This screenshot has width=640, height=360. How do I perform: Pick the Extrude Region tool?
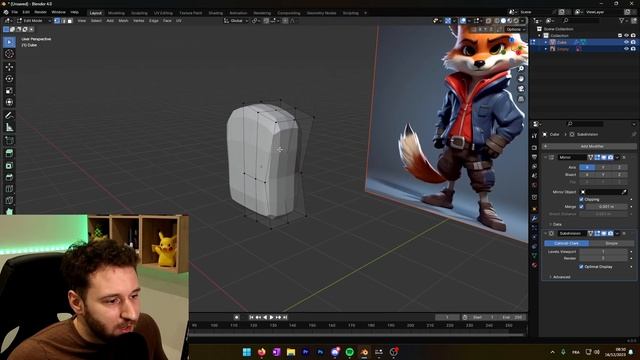[x=9, y=153]
